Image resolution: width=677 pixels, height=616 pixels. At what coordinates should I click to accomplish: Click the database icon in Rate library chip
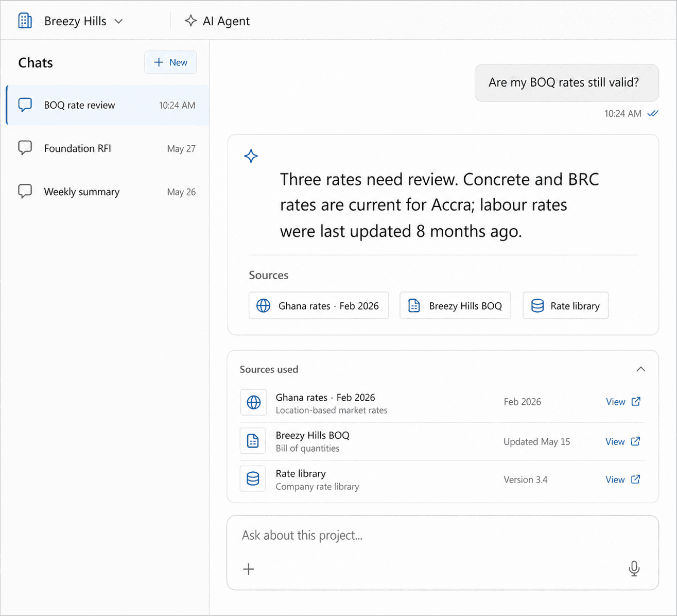[x=537, y=305]
